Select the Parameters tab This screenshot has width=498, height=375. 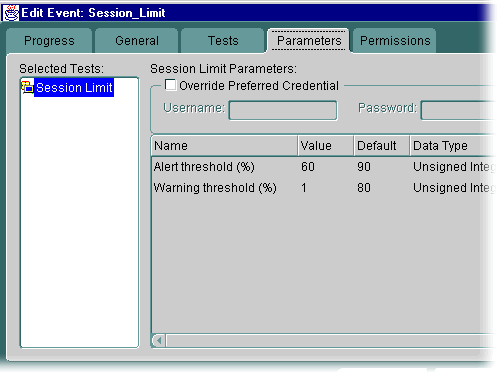pyautogui.click(x=309, y=41)
